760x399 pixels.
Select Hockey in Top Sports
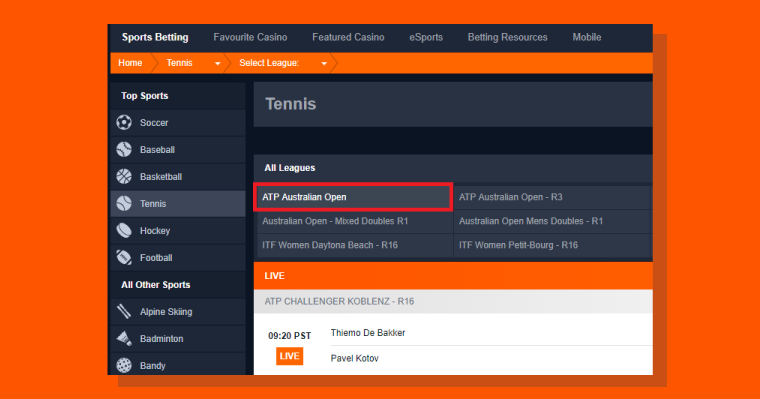tap(178, 231)
